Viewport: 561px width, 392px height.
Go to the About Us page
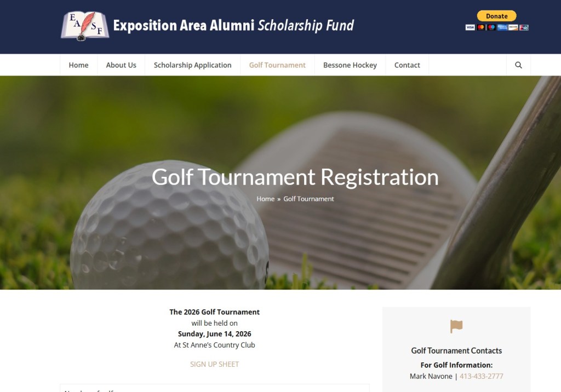coord(121,65)
